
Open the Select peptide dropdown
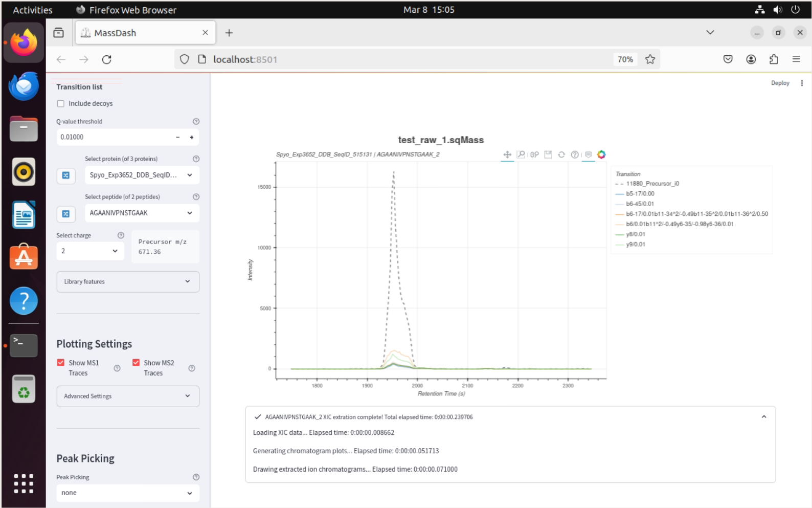pos(142,213)
